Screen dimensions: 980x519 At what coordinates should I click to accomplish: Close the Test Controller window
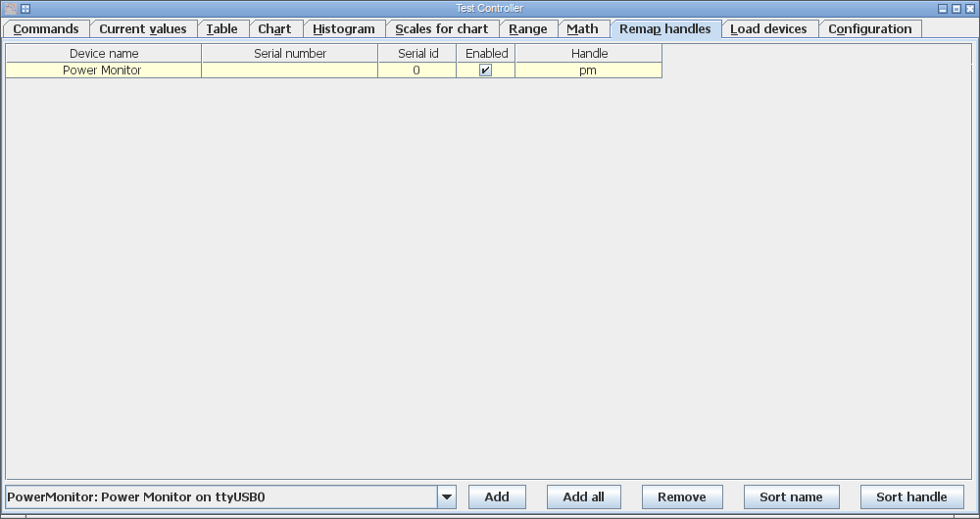point(970,9)
